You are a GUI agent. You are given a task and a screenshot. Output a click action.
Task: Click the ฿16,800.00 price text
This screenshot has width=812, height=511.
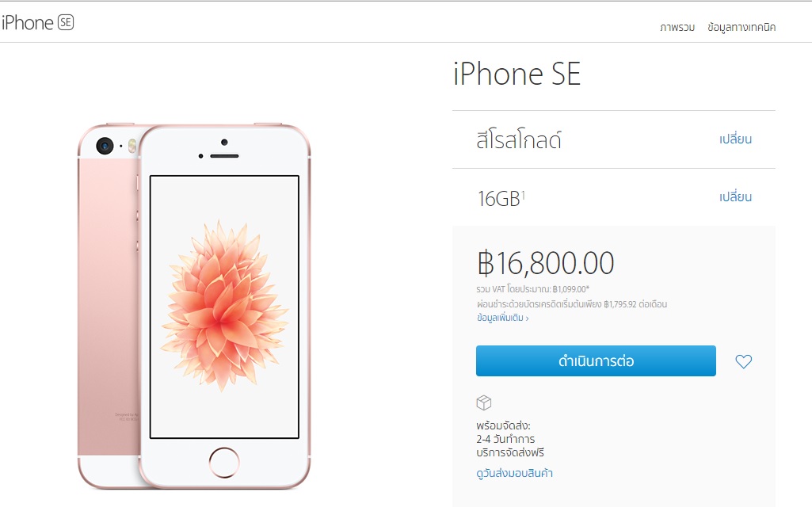tap(545, 263)
